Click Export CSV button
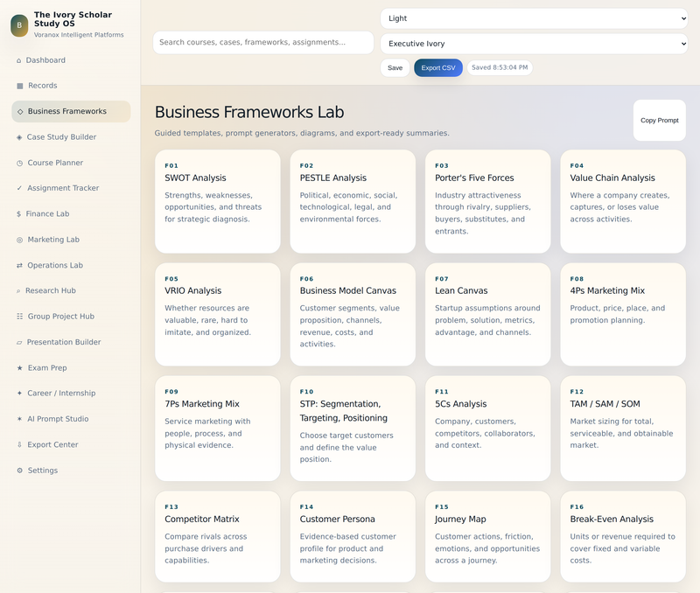 click(x=438, y=68)
